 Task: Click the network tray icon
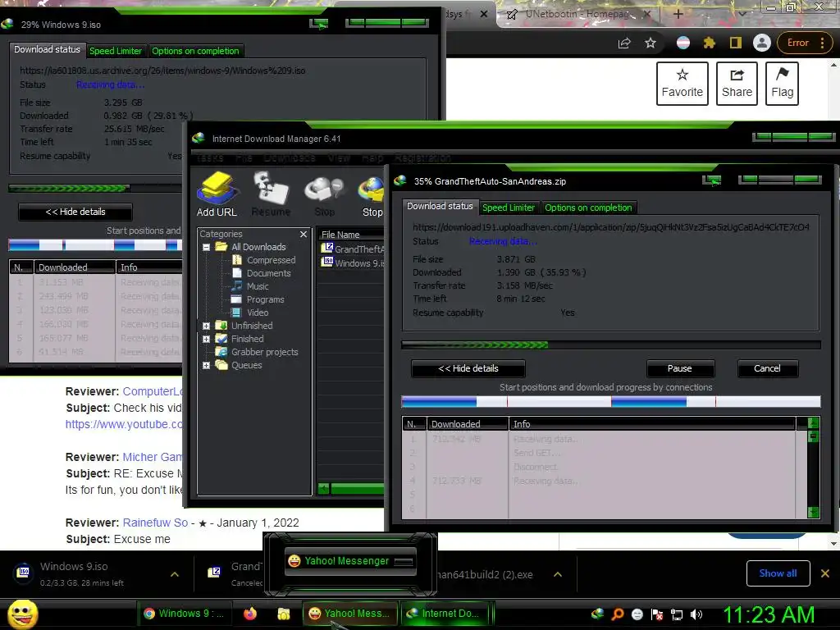[677, 614]
